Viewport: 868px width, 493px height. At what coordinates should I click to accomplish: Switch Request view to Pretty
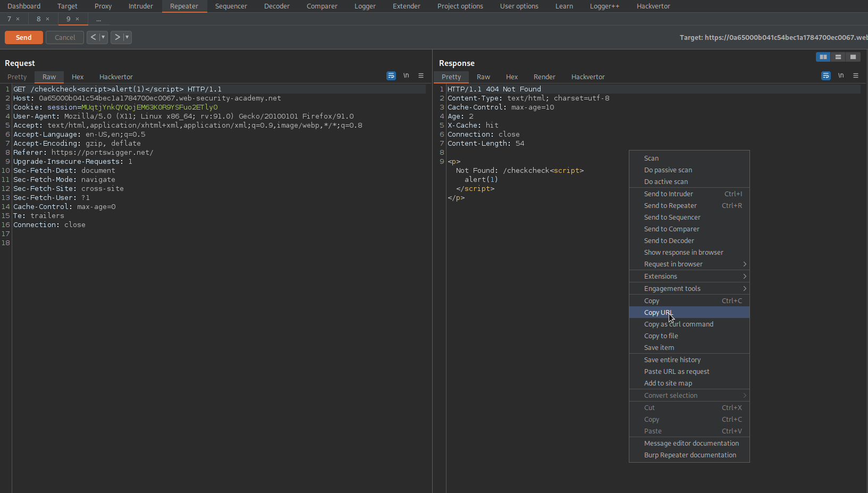pos(17,77)
